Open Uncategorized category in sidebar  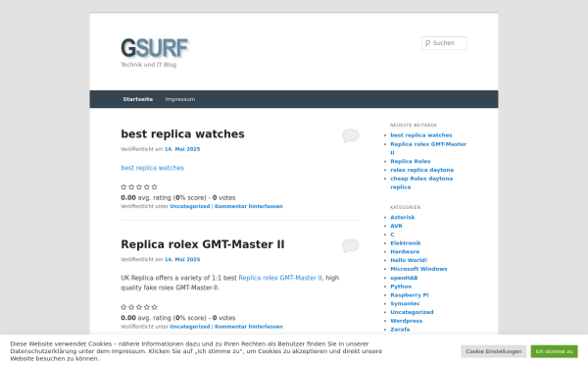(x=412, y=312)
